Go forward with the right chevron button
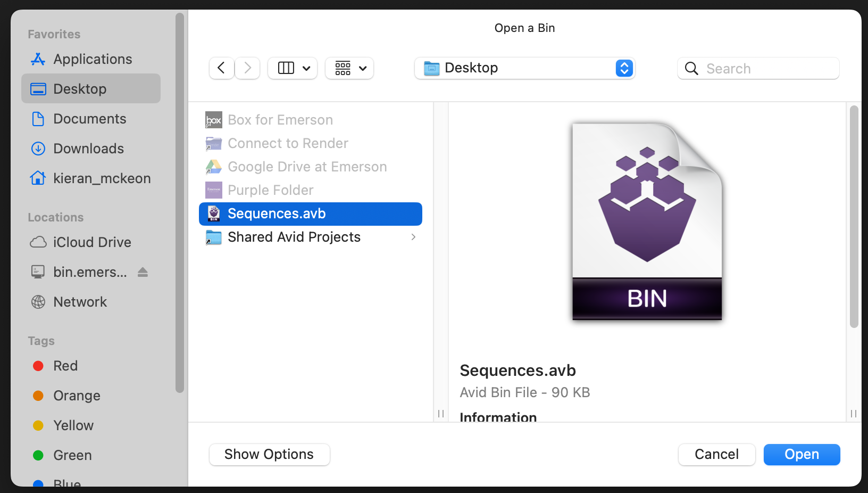The image size is (868, 493). coord(247,68)
